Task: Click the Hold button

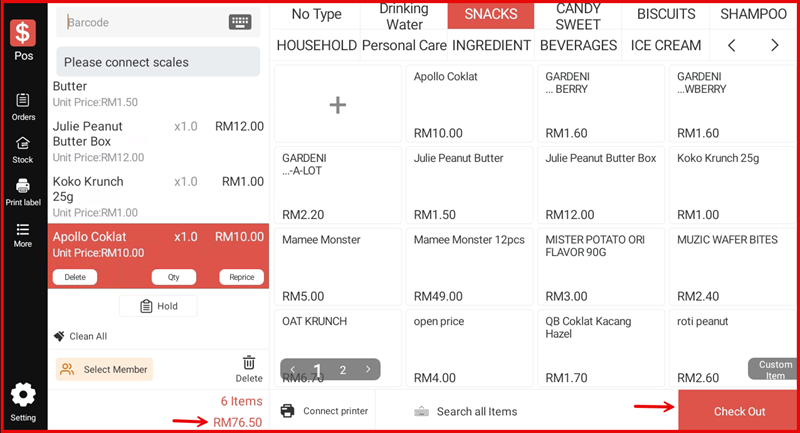Action: [x=158, y=306]
